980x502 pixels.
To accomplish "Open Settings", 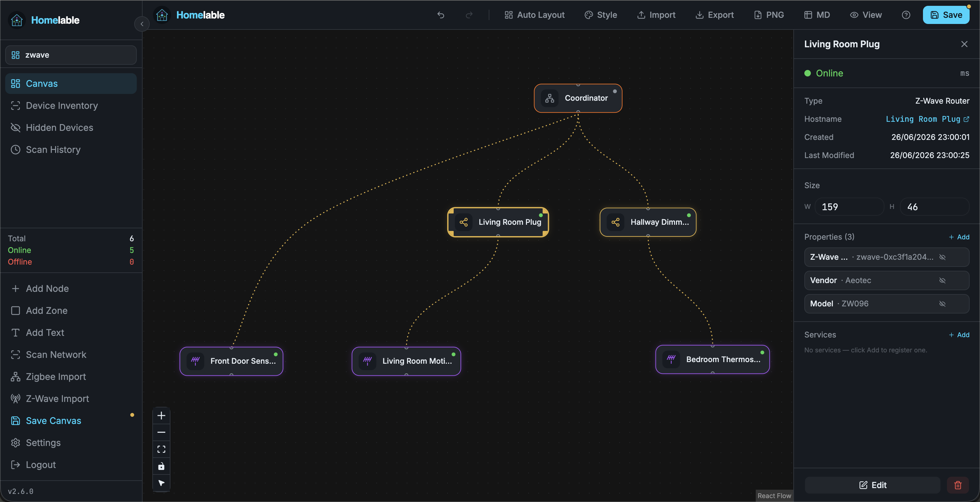I will click(71, 443).
